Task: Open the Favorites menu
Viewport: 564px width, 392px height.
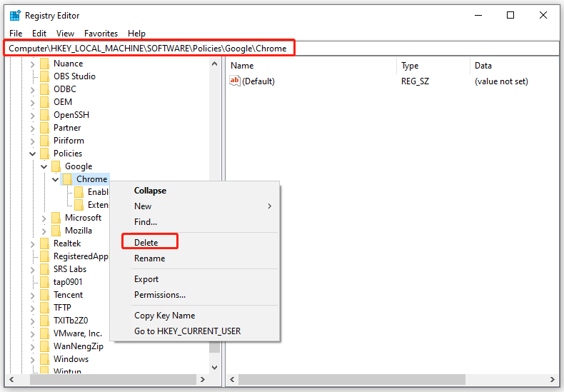Action: pyautogui.click(x=101, y=34)
